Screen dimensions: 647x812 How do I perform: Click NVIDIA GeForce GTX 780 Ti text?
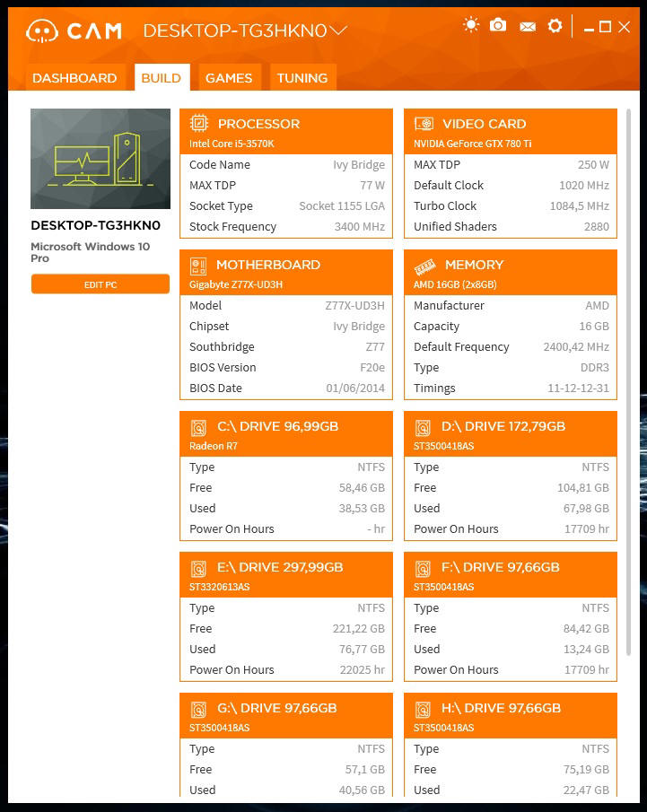coord(472,144)
